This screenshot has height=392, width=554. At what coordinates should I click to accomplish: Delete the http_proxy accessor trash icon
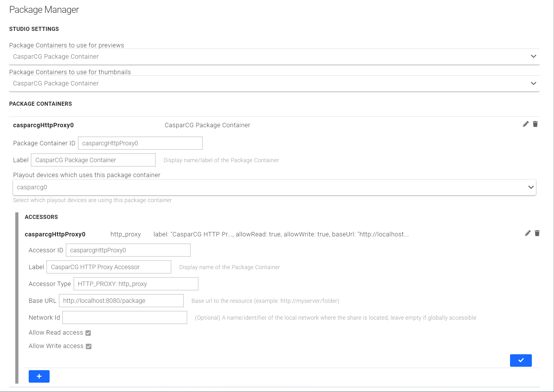pyautogui.click(x=537, y=233)
